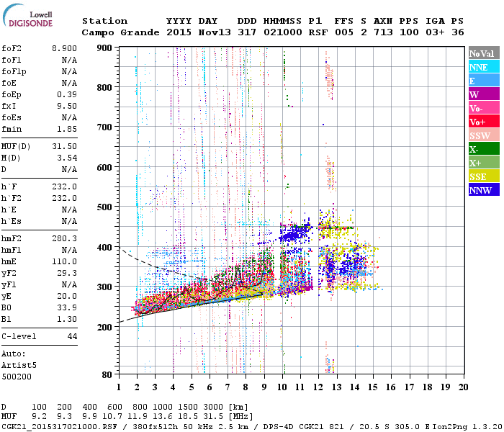Click the Artist5 auto-scaling label

(x=19, y=366)
